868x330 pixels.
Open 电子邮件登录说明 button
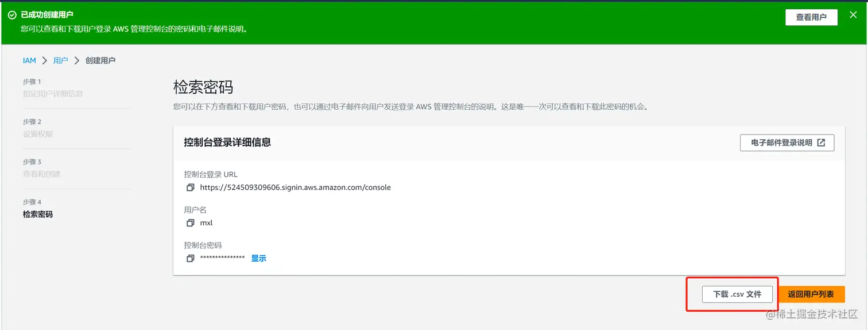point(787,143)
